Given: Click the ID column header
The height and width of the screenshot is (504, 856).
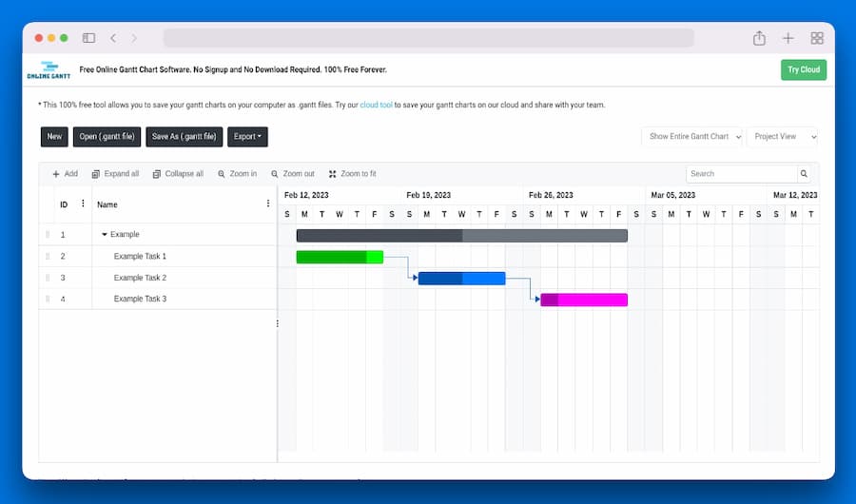Looking at the screenshot, I should pyautogui.click(x=64, y=204).
